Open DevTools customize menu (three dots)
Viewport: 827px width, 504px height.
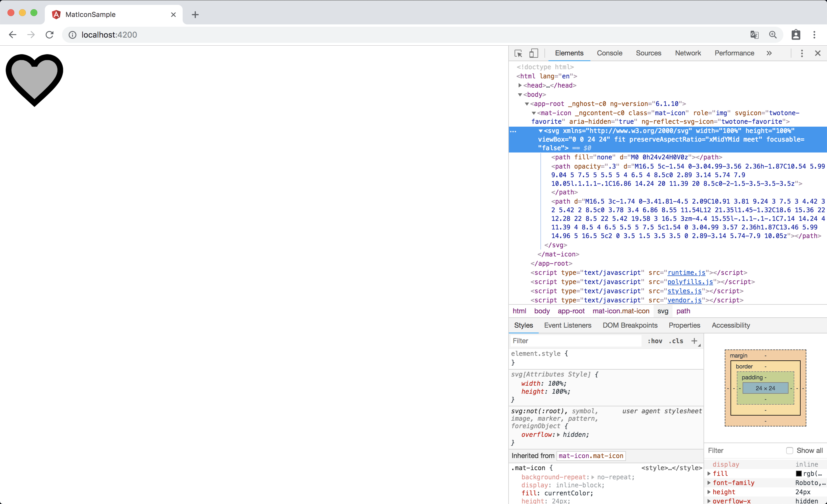(801, 53)
